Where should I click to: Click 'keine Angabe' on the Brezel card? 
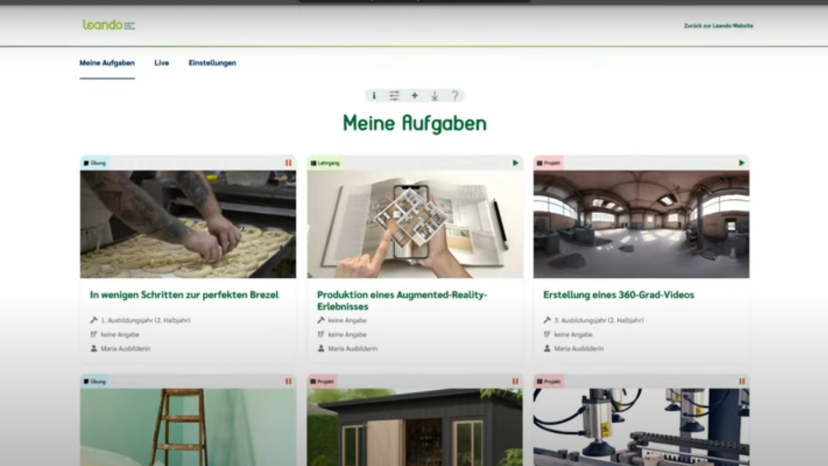pos(120,334)
